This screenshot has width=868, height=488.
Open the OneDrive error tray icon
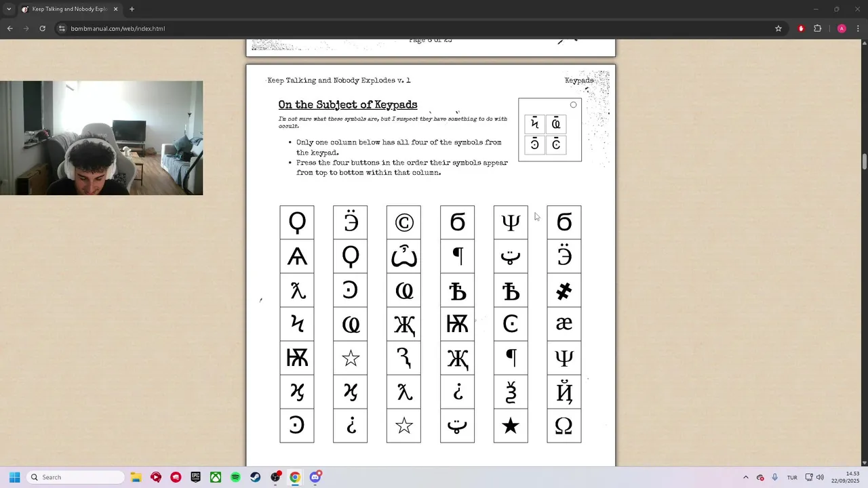pos(760,477)
